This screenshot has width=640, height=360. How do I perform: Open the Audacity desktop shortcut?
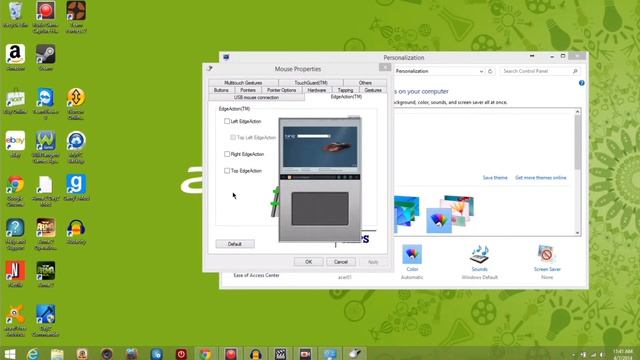pyautogui.click(x=76, y=231)
